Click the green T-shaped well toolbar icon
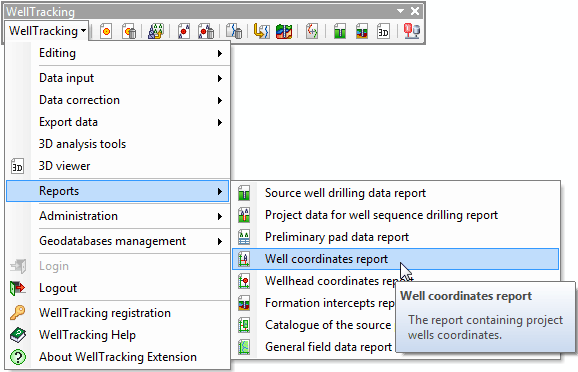Viewport: 578px width, 372px height. coord(340,31)
